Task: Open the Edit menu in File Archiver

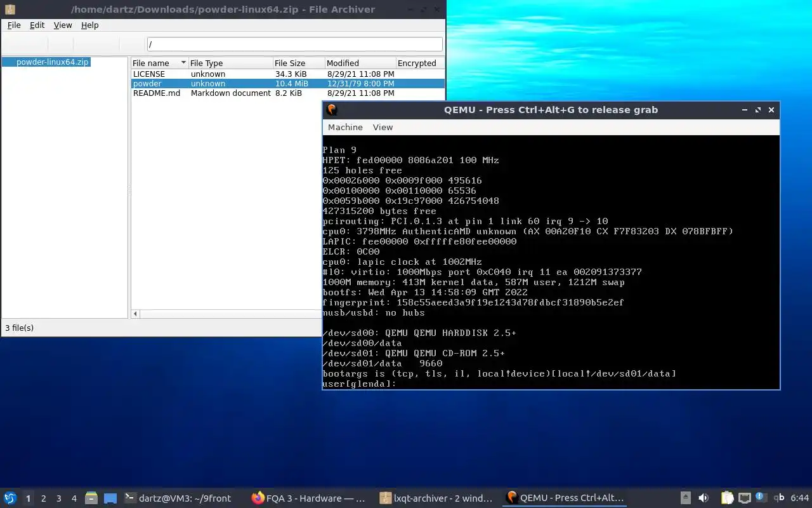Action: [x=37, y=25]
